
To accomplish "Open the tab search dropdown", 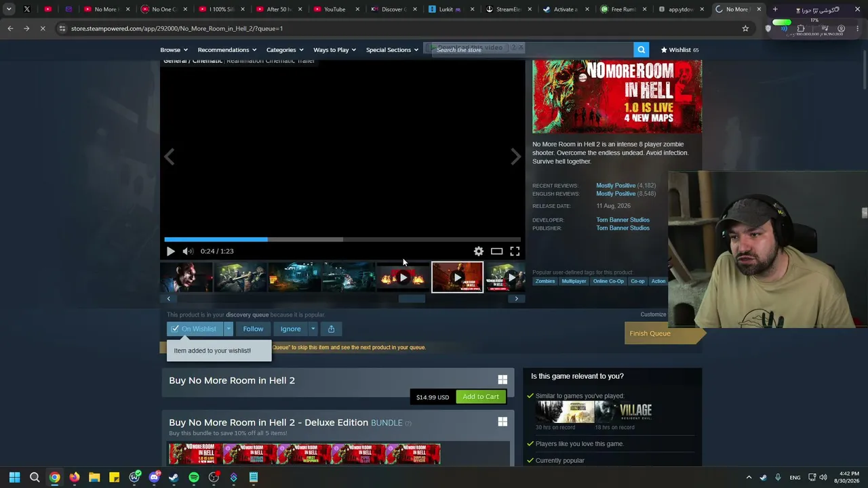I will tap(9, 9).
